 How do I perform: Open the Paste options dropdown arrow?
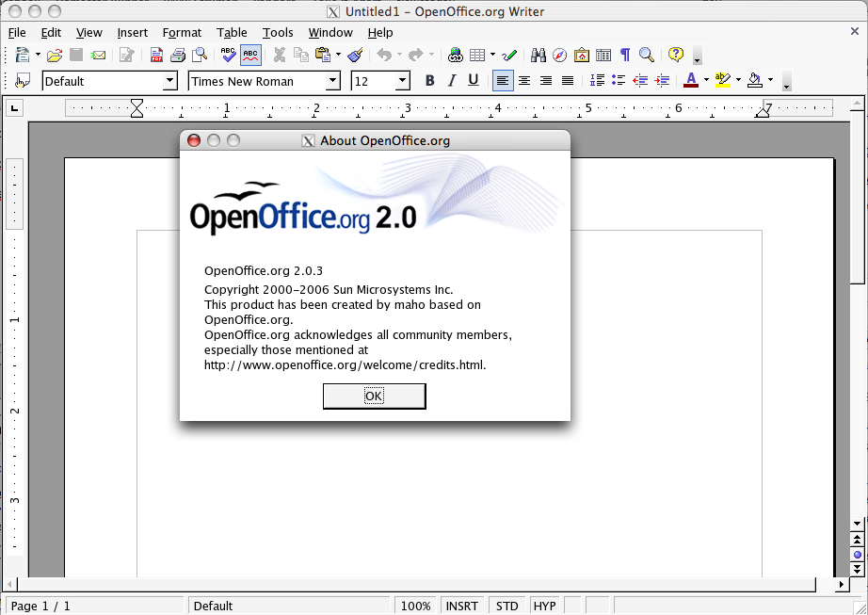(338, 55)
